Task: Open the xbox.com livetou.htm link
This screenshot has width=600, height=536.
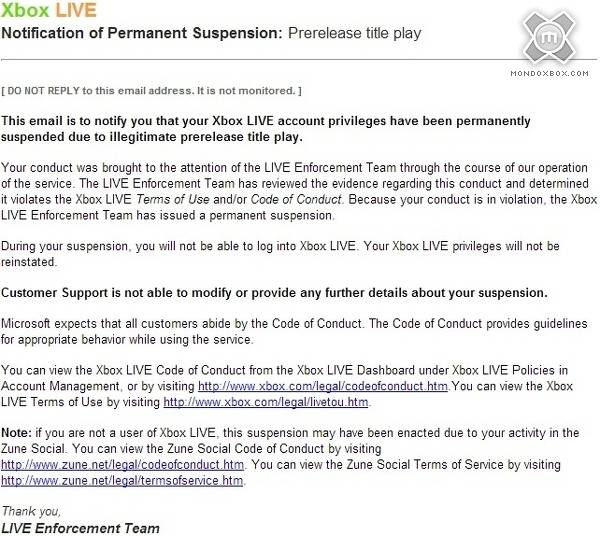Action: 266,402
